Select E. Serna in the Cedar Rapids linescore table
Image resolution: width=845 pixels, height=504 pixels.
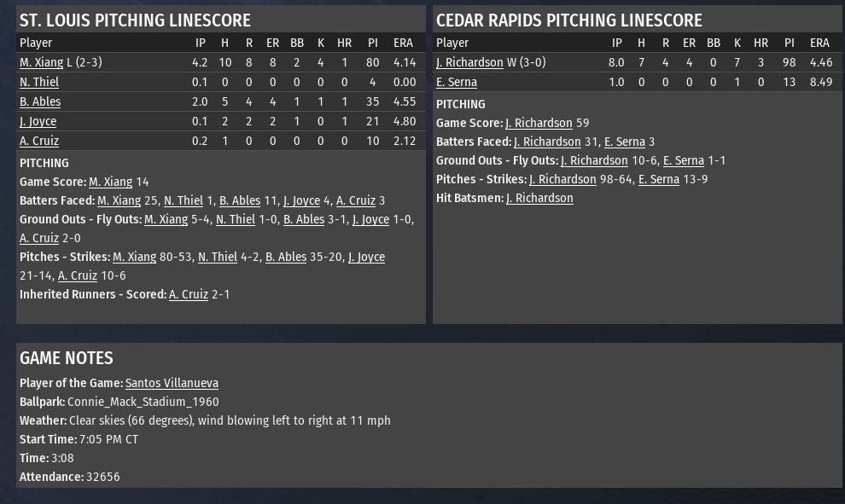[457, 82]
